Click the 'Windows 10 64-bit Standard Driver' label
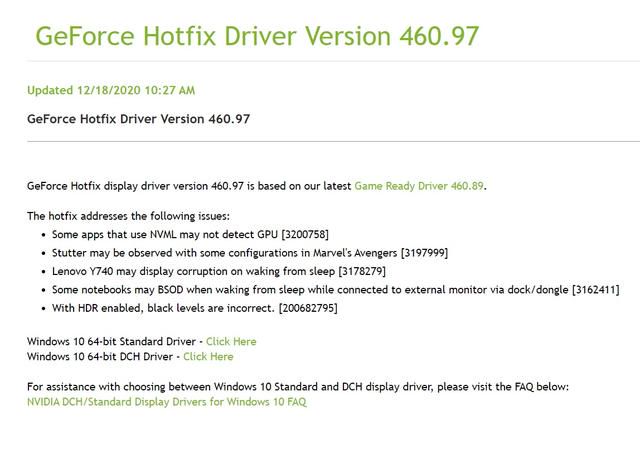The height and width of the screenshot is (449, 640). click(111, 342)
